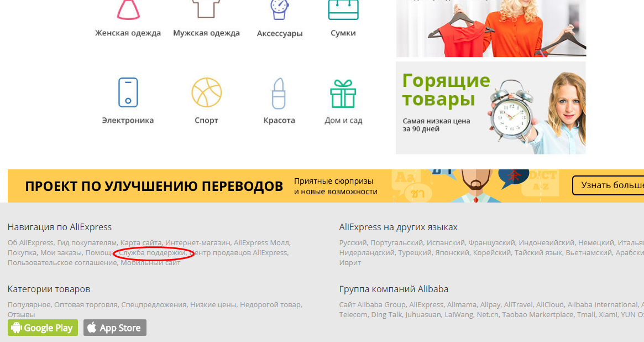644x342 pixels.
Task: Open the Alipay link
Action: click(490, 304)
